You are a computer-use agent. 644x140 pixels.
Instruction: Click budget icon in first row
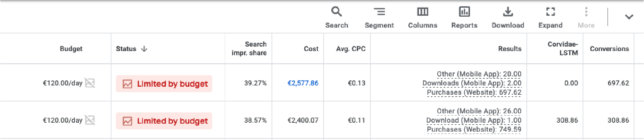click(90, 83)
